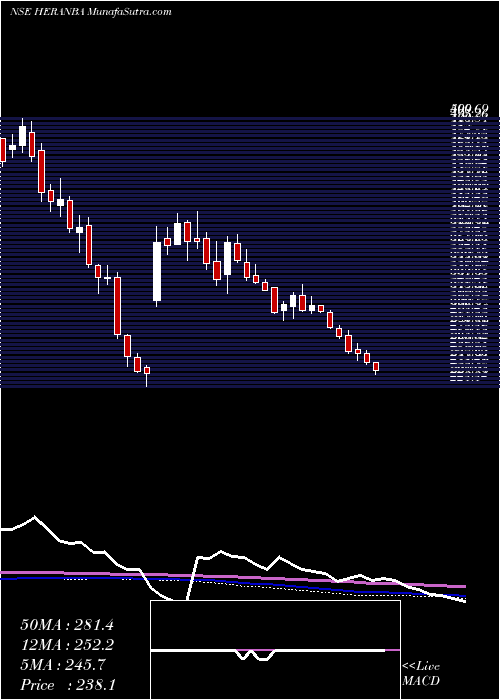Click the MACD histogram inset box
The image size is (500, 700).
275,650
